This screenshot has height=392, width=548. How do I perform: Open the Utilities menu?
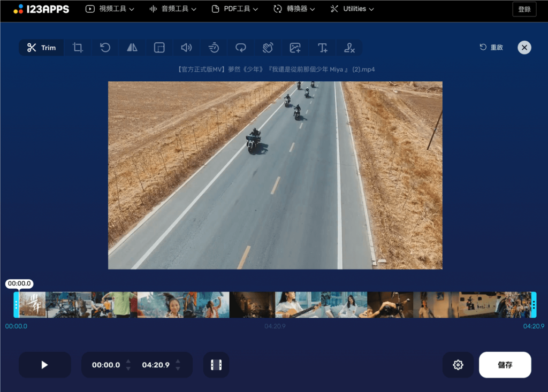tap(352, 9)
